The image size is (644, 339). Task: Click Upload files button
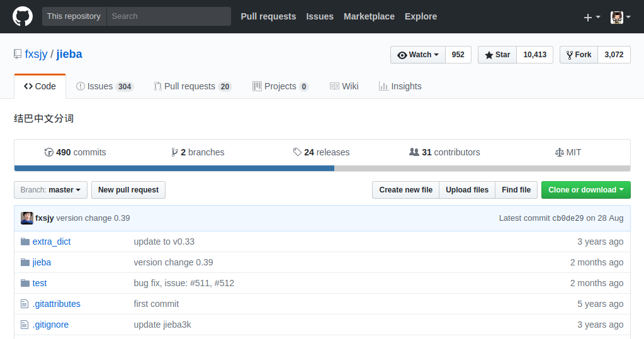pos(467,190)
